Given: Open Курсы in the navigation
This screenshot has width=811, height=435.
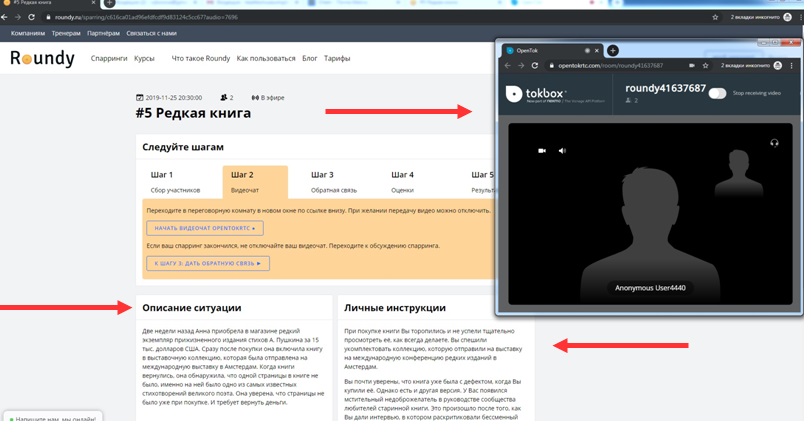Looking at the screenshot, I should [x=144, y=58].
